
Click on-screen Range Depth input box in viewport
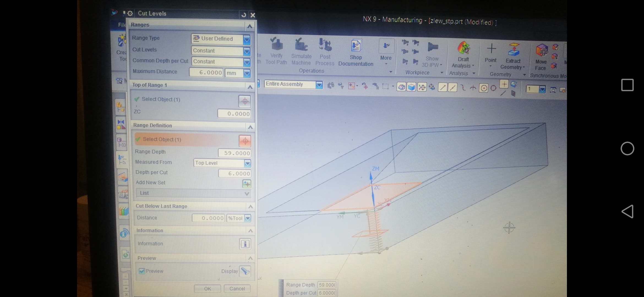[327, 285]
